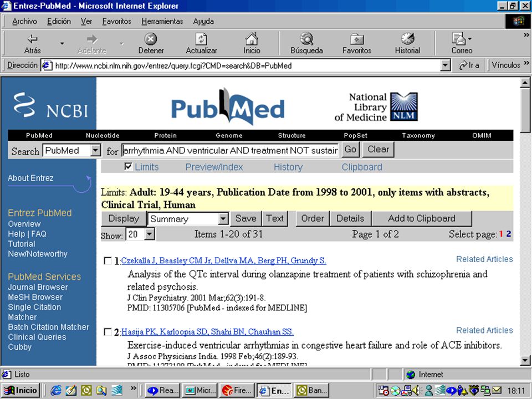This screenshot has width=532, height=399.
Task: Go home with the Inicio house icon
Action: [252, 39]
